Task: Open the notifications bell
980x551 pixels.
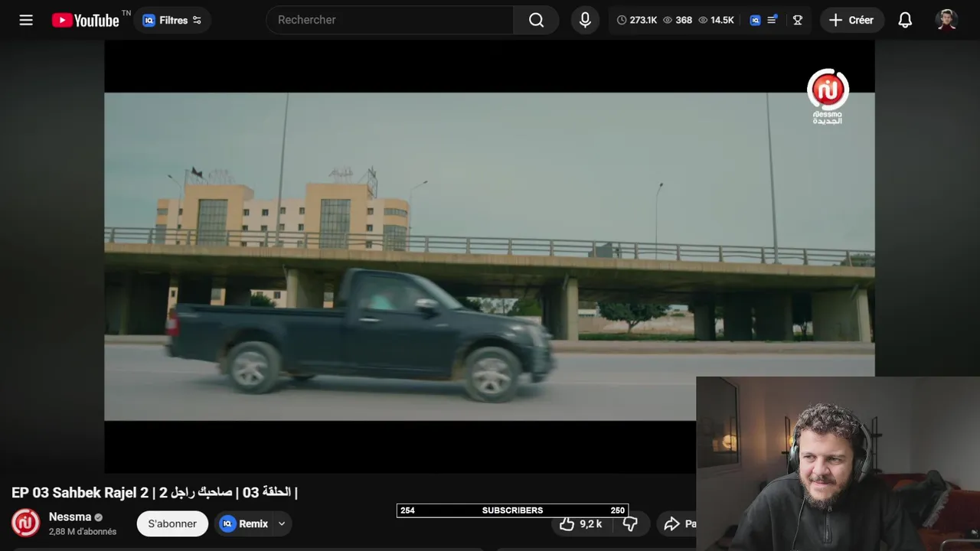Action: pos(905,20)
